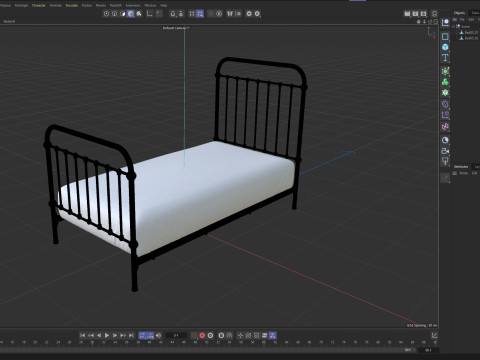
Task: Click the red record keyframe button
Action: click(x=202, y=335)
